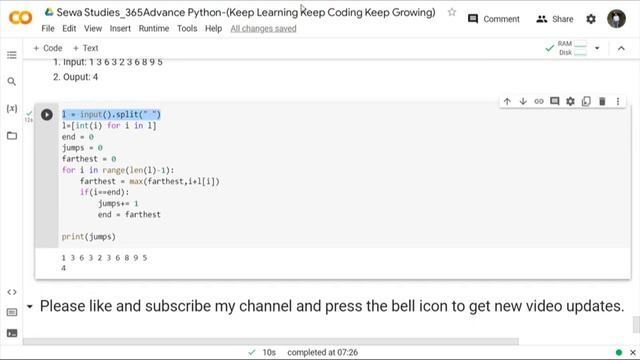Mirror the cell in a tab
The width and height of the screenshot is (640, 360).
point(586,101)
